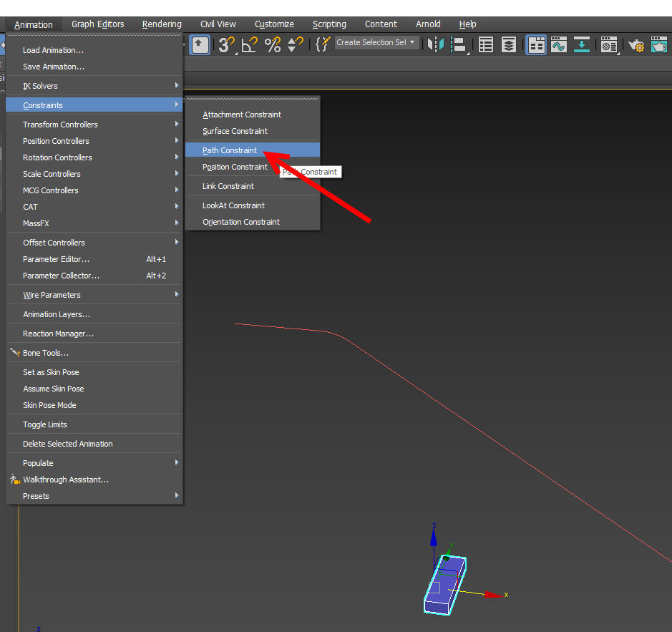Open Render Setup teapot-gear icon
Viewport: 672px width, 632px height.
(x=636, y=44)
